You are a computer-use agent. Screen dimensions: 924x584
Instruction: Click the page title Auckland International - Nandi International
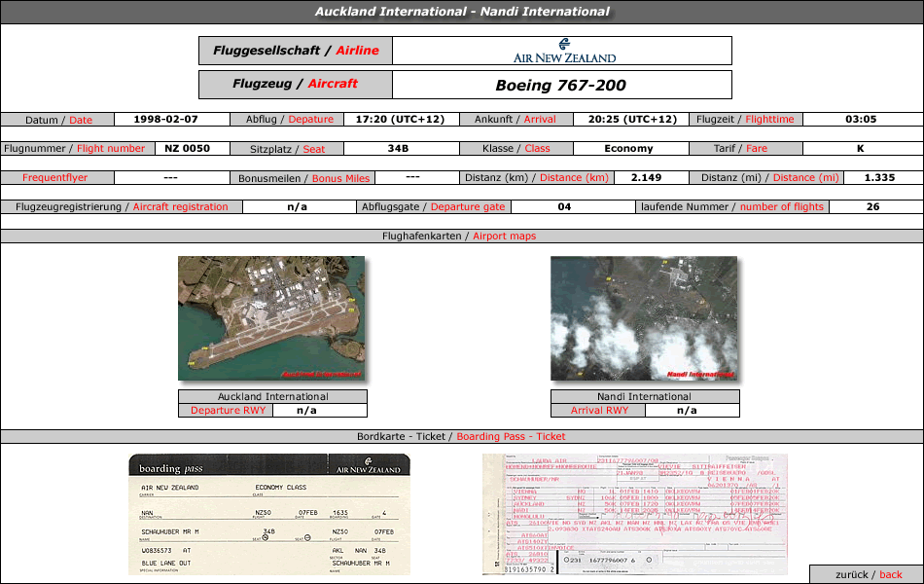point(462,12)
